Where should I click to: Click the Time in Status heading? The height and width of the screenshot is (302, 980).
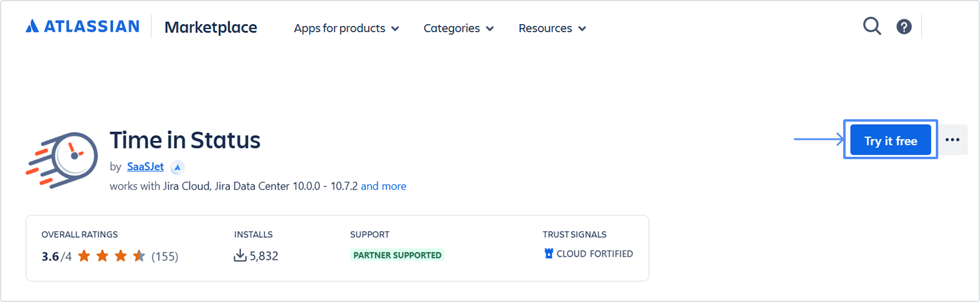185,140
